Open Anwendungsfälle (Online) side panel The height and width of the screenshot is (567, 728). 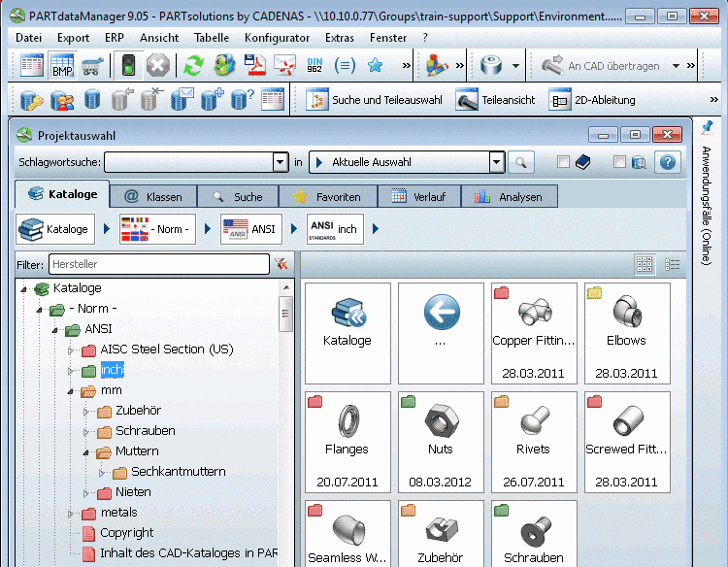tap(707, 206)
